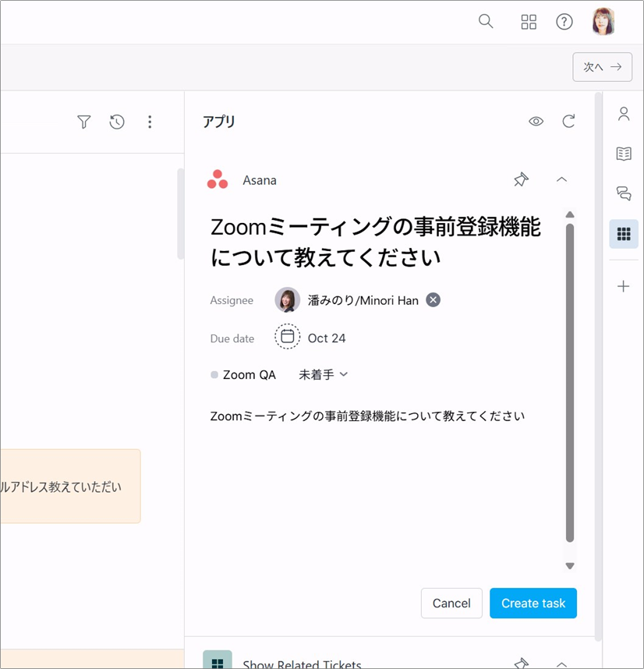
Task: Open the products grid icon
Action: click(529, 22)
